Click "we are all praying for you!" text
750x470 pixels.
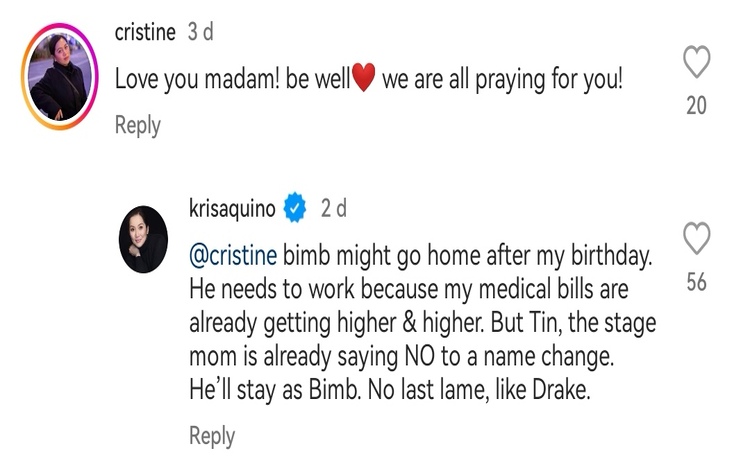502,80
